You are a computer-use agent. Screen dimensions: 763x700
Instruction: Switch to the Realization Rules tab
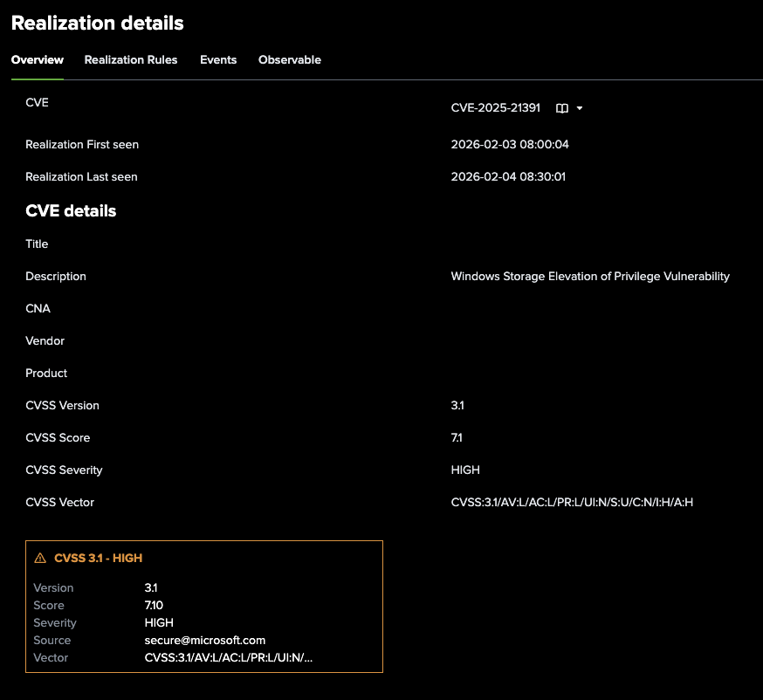(131, 60)
